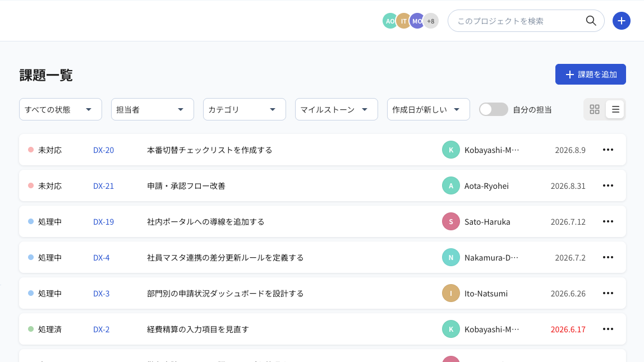Open the AO member avatar

click(x=389, y=21)
